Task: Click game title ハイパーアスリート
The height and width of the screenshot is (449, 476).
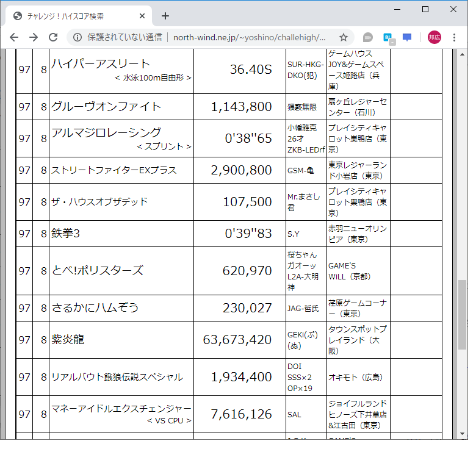Action: tap(101, 64)
